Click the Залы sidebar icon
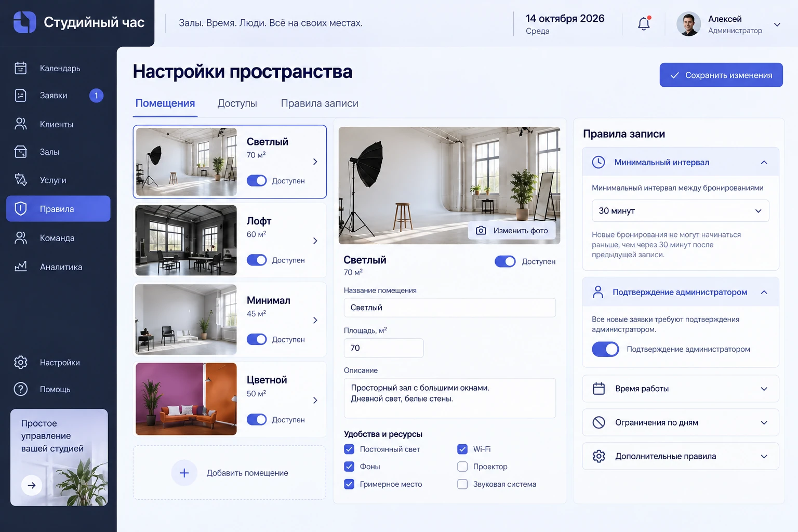The height and width of the screenshot is (532, 798). (21, 152)
